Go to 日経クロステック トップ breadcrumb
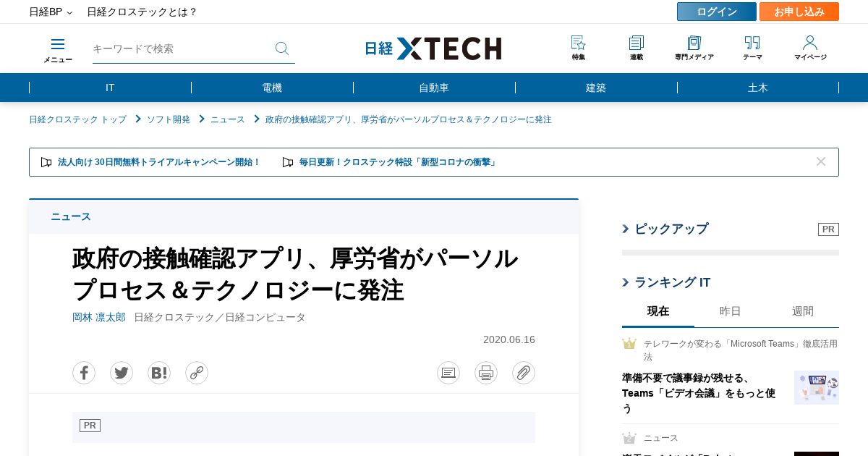 [x=77, y=119]
